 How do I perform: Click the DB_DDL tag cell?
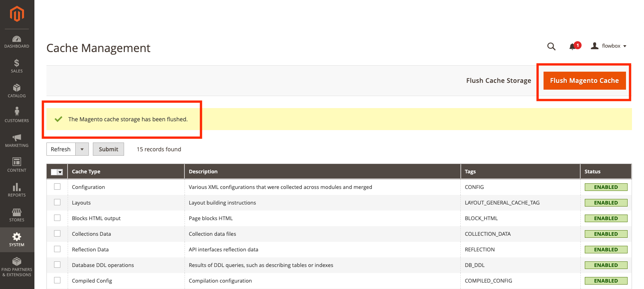(x=475, y=265)
